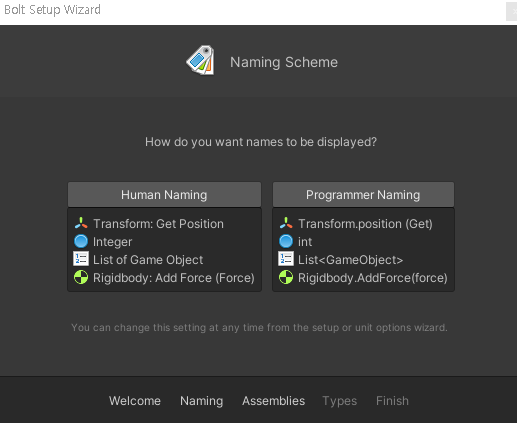517x423 pixels.
Task: Click blue circle icon beside 'Integer'
Action: coord(81,241)
